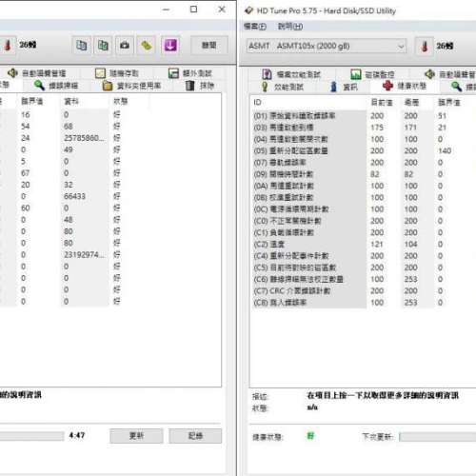
Task: Select the (C8) attribute row
Action: (x=362, y=303)
